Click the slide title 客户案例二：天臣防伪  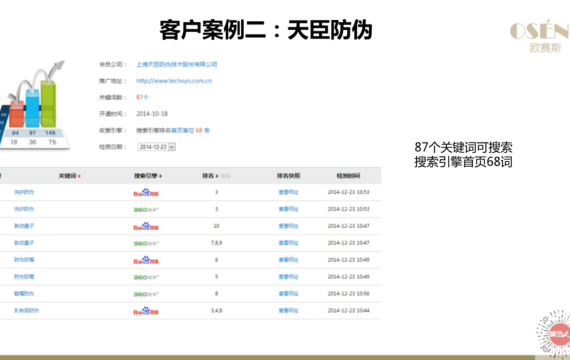click(x=266, y=30)
